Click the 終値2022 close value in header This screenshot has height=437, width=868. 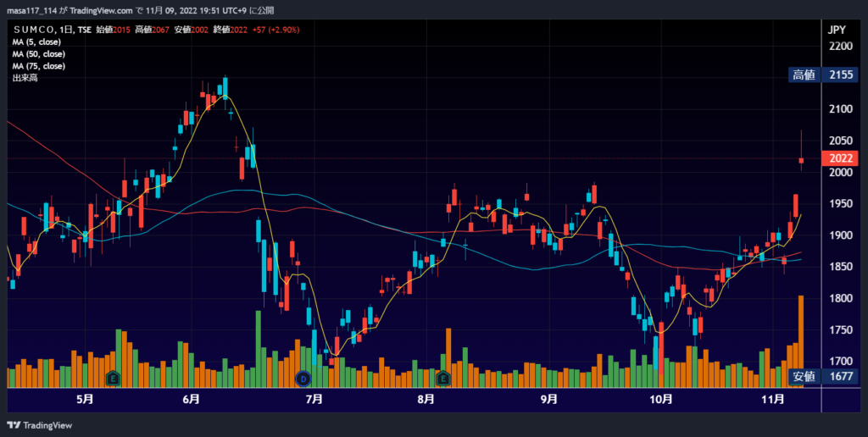point(231,30)
